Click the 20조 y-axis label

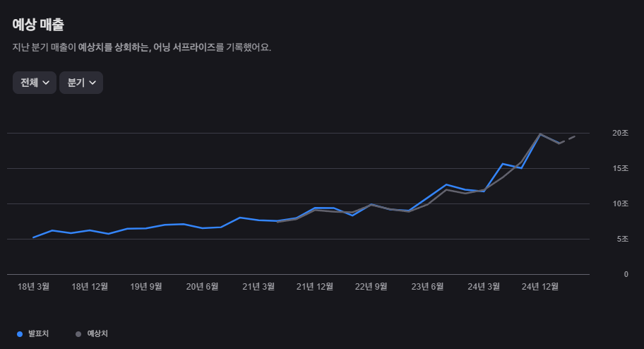620,133
